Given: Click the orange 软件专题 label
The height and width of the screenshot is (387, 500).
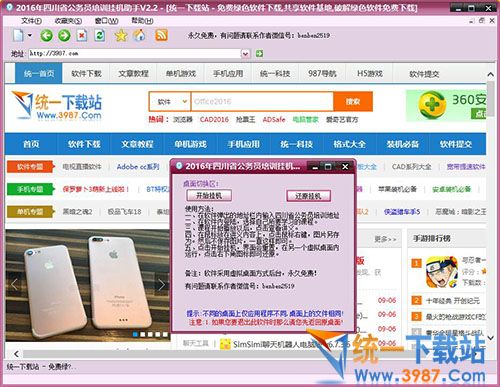Looking at the screenshot, I should (30, 167).
